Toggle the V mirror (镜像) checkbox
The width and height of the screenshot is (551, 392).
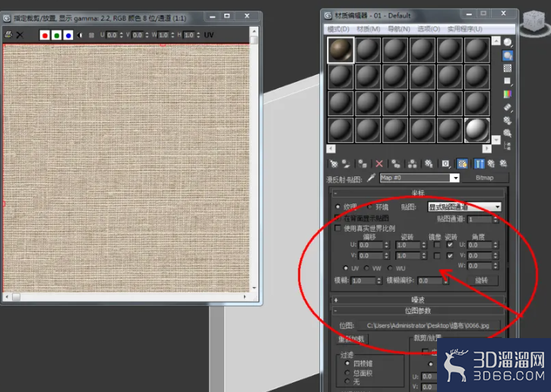(437, 255)
